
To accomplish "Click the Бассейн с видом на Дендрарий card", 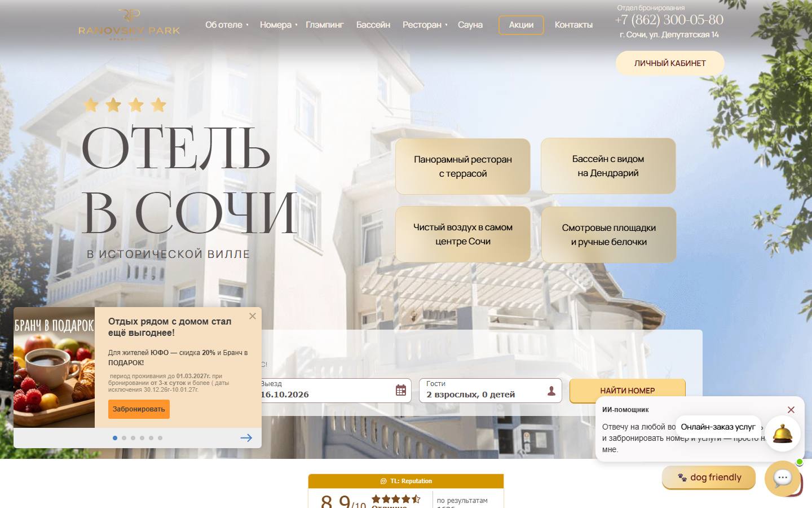I will (608, 166).
